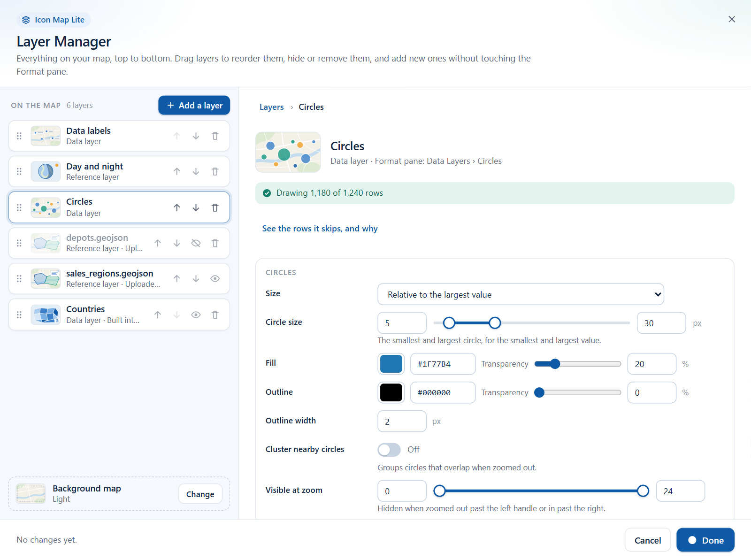The image size is (751, 560).
Task: Move Day and night layer up
Action: pyautogui.click(x=177, y=172)
